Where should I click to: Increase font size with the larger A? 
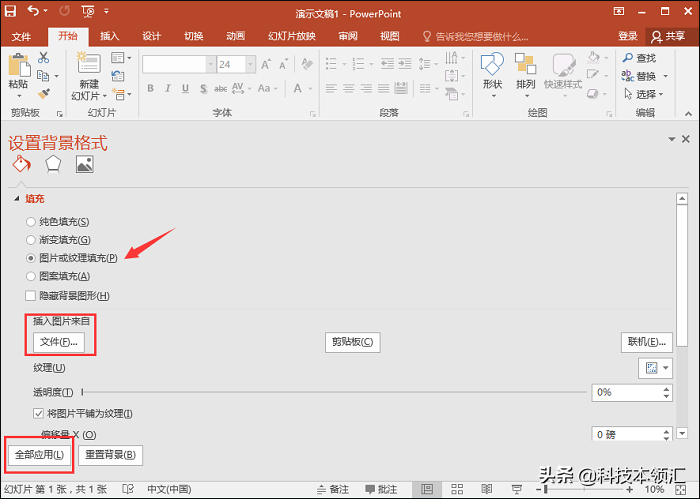pyautogui.click(x=266, y=65)
